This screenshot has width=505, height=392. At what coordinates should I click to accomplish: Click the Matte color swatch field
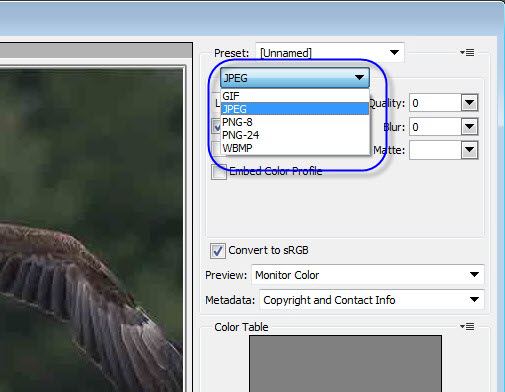click(435, 150)
